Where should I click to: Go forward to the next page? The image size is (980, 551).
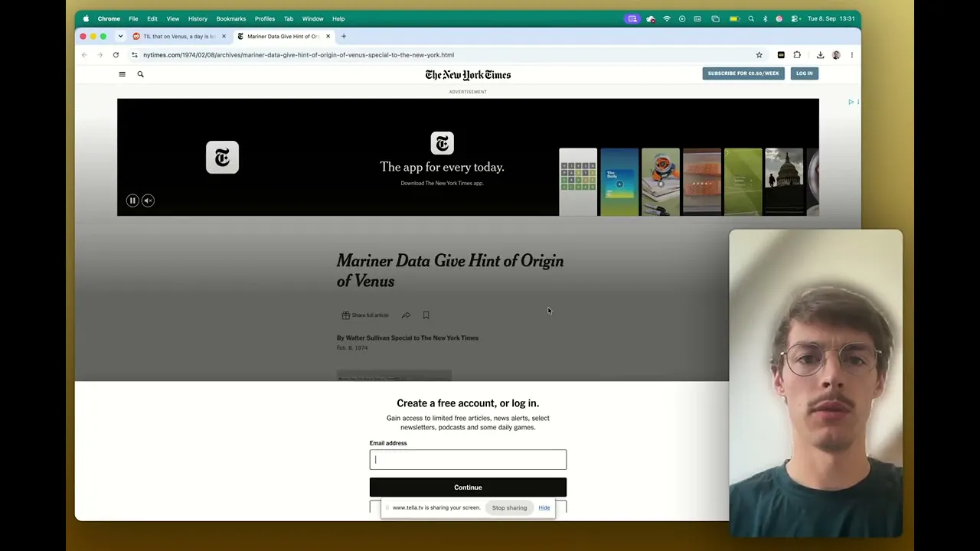point(100,55)
